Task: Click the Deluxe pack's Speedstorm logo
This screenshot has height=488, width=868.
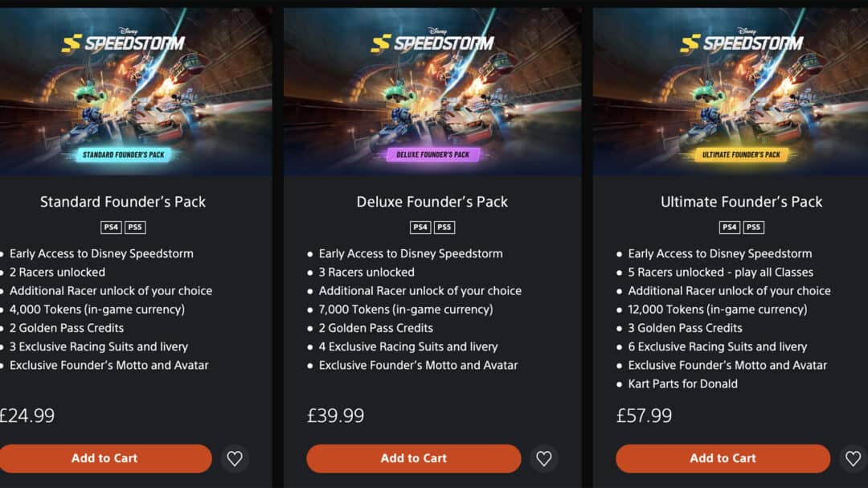Action: click(x=434, y=39)
